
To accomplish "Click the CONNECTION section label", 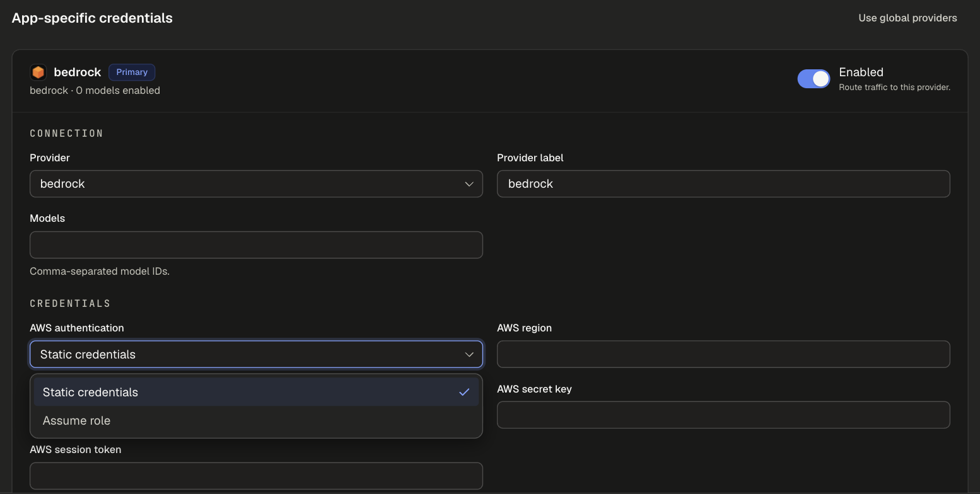I will [x=67, y=134].
